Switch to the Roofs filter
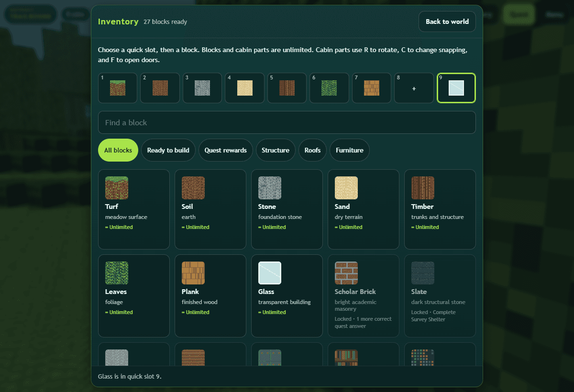Screen dimensions: 574x392 313,150
